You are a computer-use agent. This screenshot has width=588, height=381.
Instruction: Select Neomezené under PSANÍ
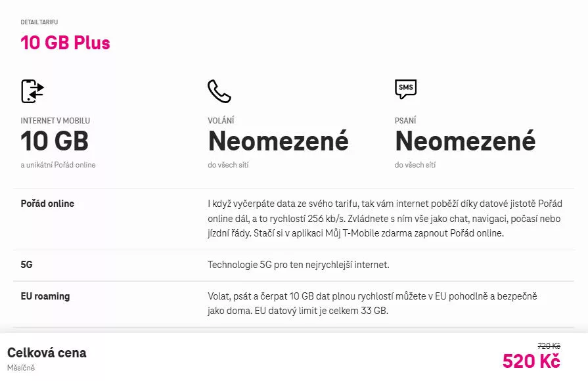tap(465, 141)
